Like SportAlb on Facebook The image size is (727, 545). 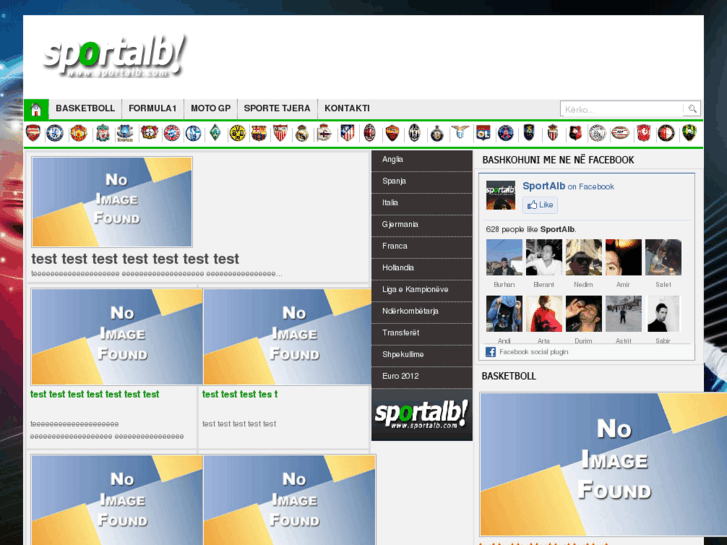click(x=540, y=205)
